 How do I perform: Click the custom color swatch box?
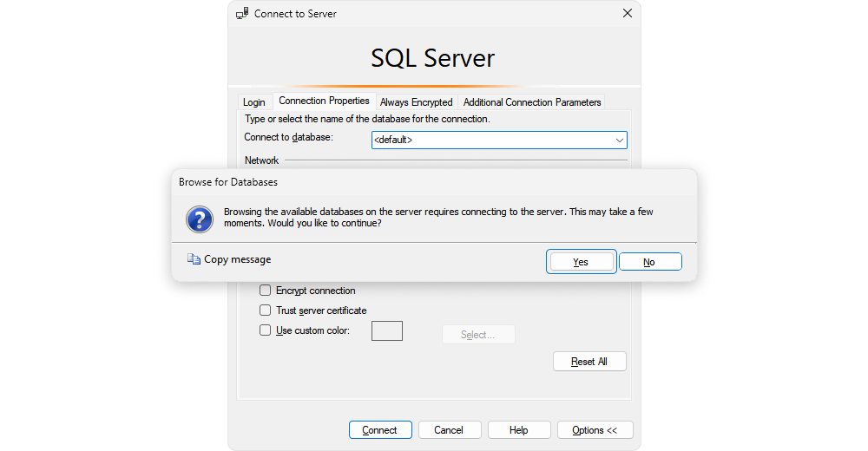387,331
